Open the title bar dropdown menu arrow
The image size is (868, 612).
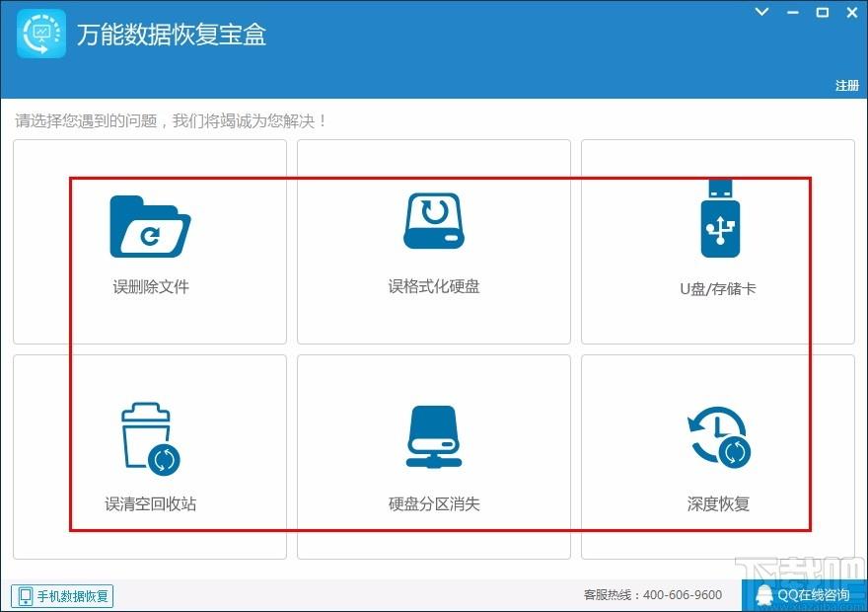[762, 12]
